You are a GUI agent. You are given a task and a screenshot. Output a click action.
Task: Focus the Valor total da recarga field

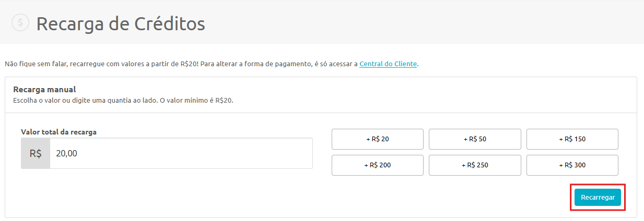pyautogui.click(x=181, y=153)
